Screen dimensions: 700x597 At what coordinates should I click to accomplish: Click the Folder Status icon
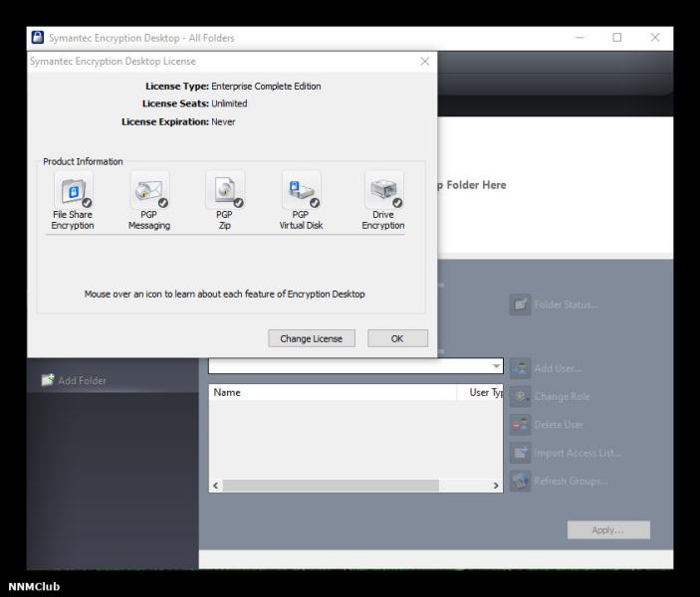(x=520, y=304)
